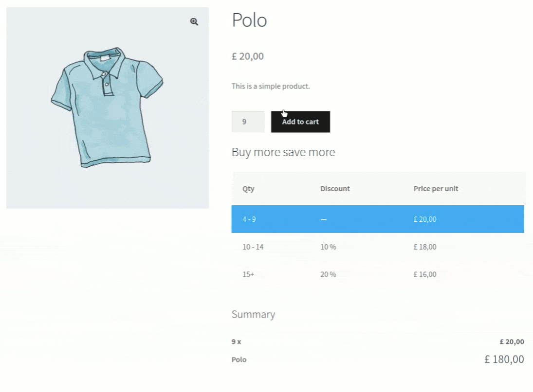This screenshot has height=392, width=533.
Task: Click the Qty column header
Action: 248,189
